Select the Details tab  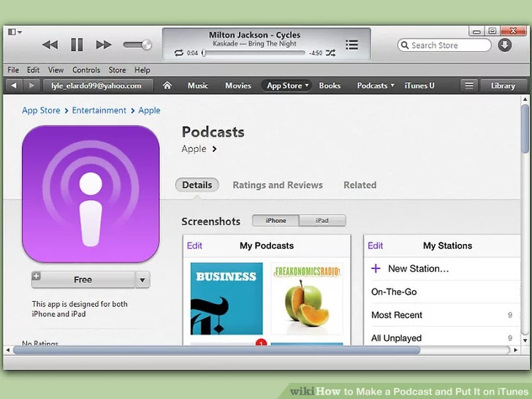tap(197, 185)
